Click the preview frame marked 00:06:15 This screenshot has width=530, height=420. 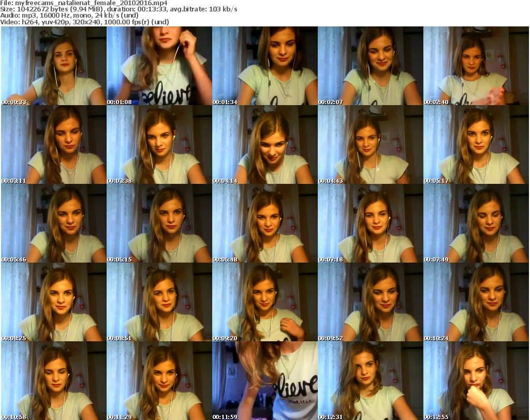[159, 224]
